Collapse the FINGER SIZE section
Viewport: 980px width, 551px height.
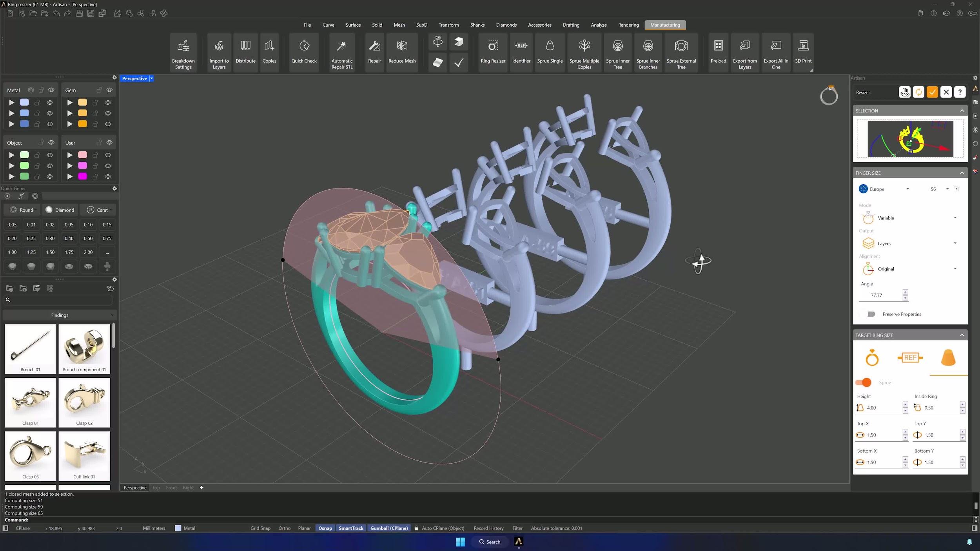click(962, 173)
